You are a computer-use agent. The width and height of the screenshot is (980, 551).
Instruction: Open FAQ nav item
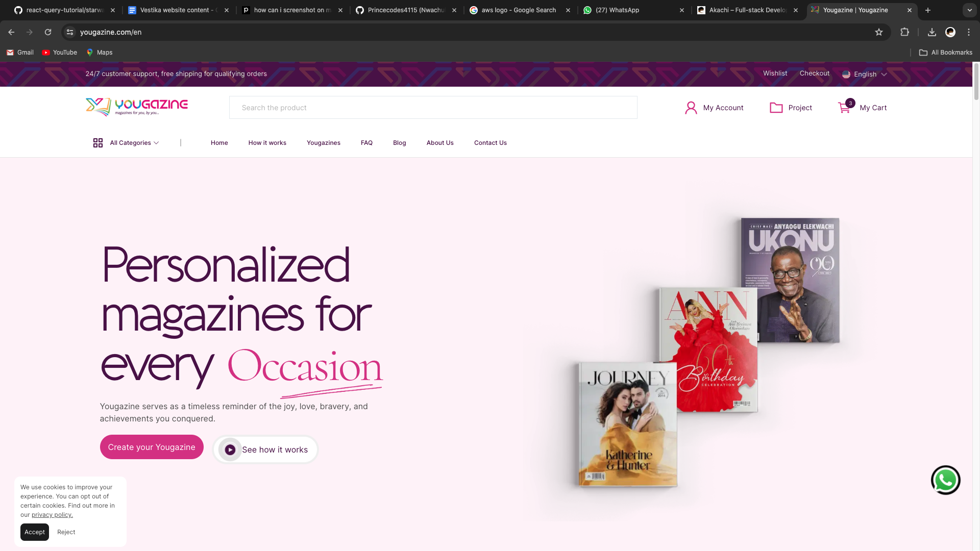coord(366,143)
